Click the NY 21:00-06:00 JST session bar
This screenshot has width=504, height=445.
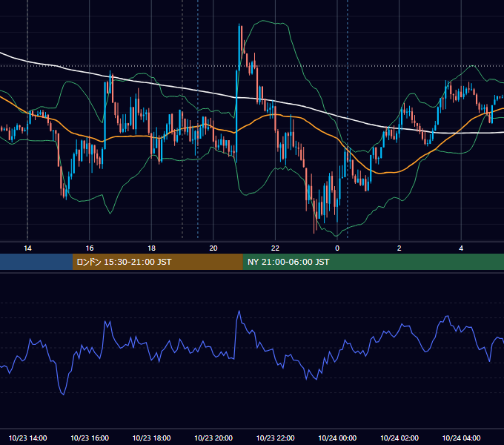pyautogui.click(x=373, y=262)
